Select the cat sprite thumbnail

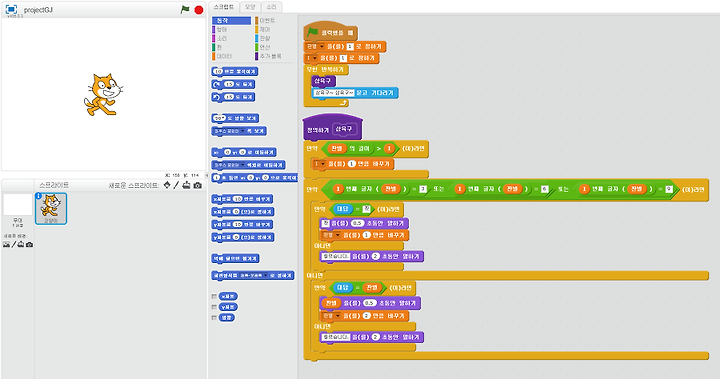coord(51,209)
